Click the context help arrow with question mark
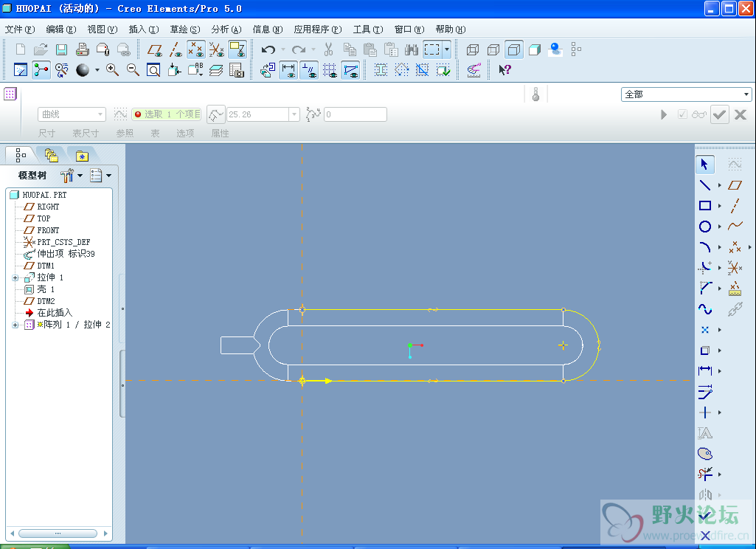Screen dimensions: 756x549 (x=504, y=70)
